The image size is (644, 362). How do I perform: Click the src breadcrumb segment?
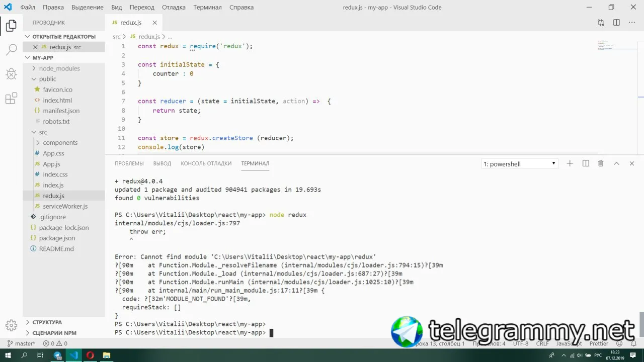(x=116, y=37)
